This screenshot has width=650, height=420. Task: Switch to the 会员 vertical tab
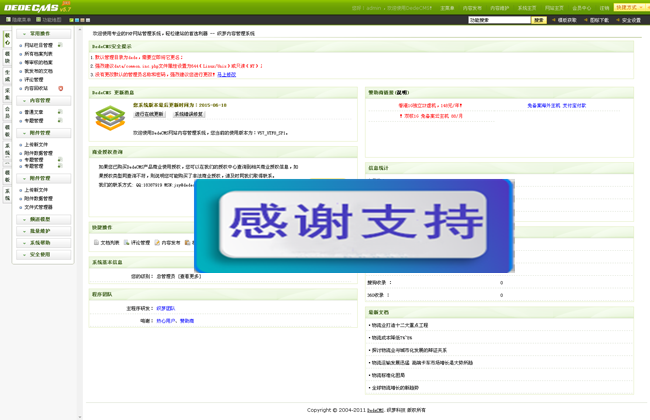[x=7, y=112]
